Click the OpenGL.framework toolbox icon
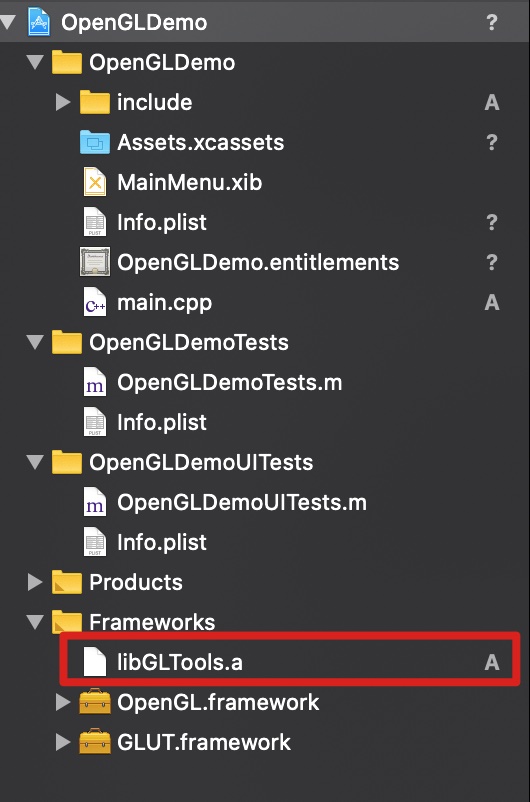 click(95, 702)
